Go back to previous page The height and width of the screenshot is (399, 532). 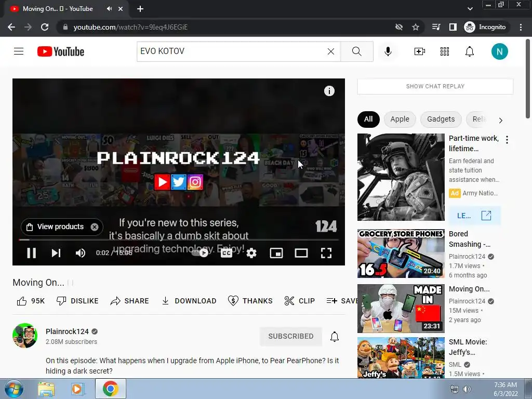tap(11, 27)
